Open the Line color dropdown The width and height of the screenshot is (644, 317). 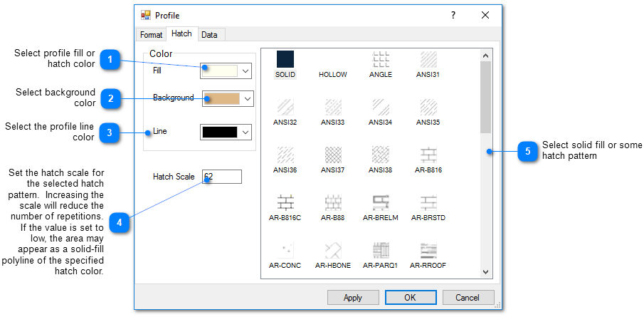point(246,132)
